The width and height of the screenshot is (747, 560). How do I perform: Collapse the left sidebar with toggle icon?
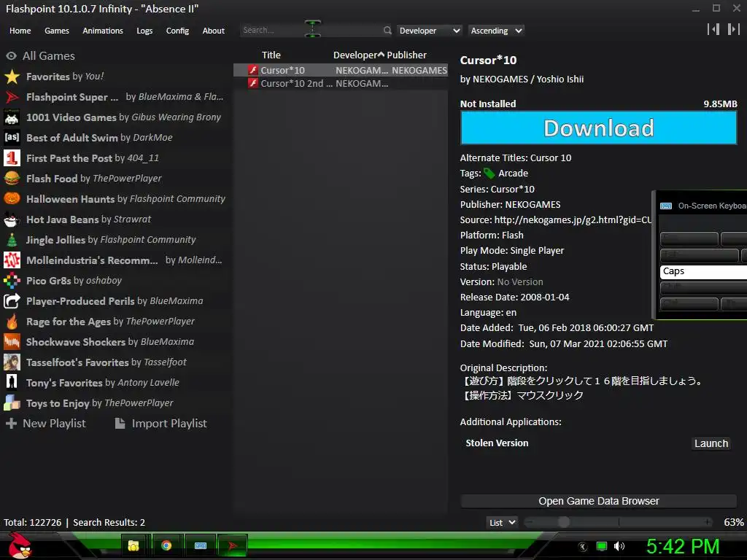point(713,29)
